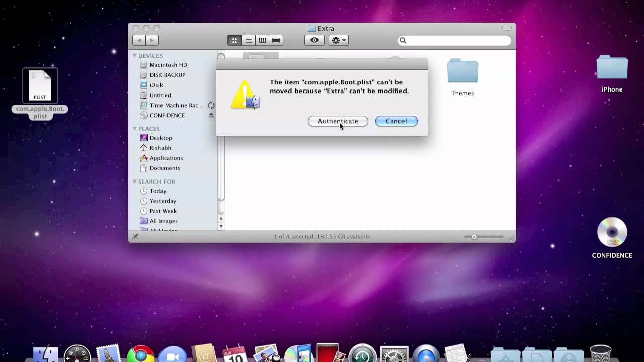Select iPhone folder on desktop

click(x=612, y=74)
